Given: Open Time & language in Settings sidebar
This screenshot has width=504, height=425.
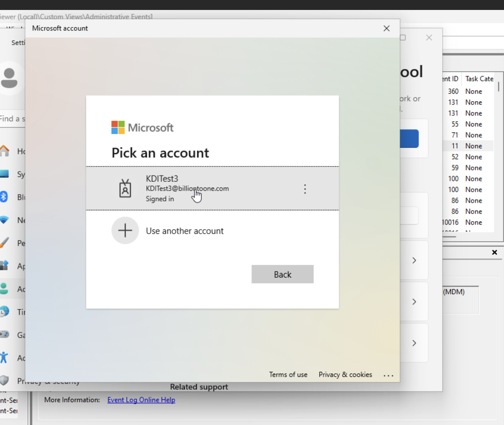Looking at the screenshot, I should 13,312.
